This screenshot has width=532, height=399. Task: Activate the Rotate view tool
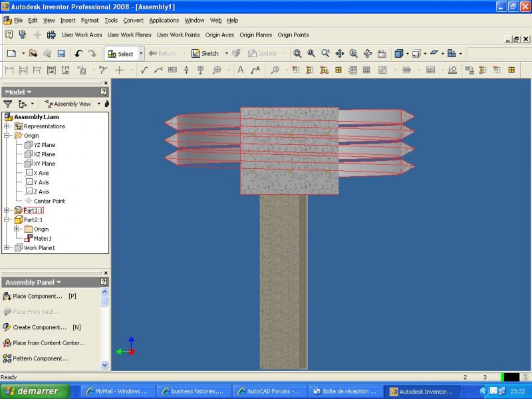pyautogui.click(x=368, y=53)
